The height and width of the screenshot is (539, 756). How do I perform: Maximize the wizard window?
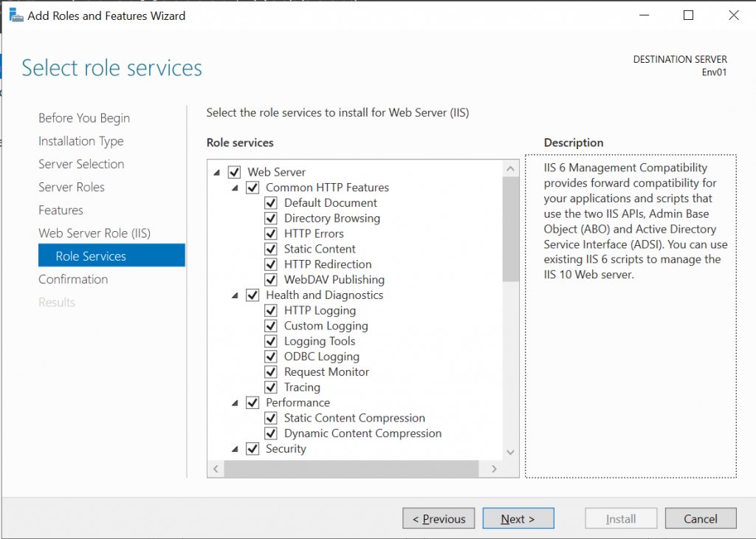[x=689, y=16]
